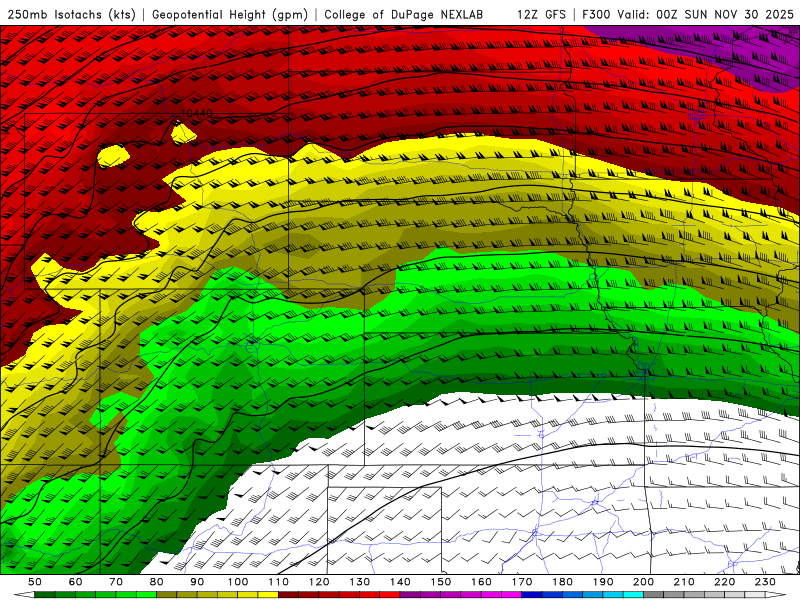Click the 190 value on the color scale
This screenshot has width=800, height=600.
[603, 582]
